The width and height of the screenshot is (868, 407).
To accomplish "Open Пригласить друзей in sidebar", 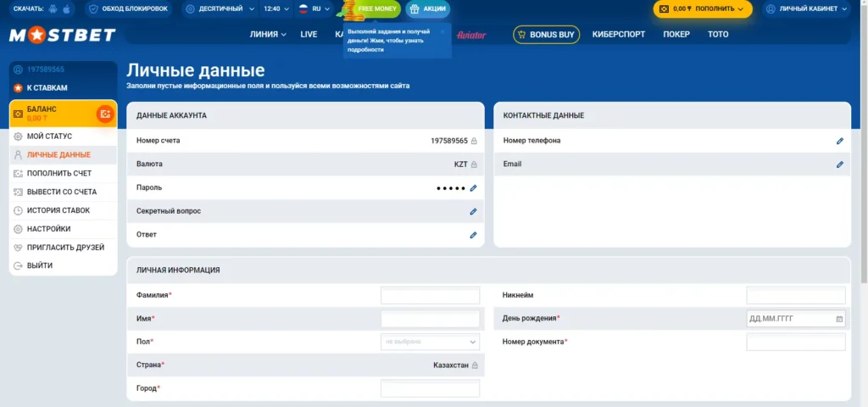I will (63, 248).
